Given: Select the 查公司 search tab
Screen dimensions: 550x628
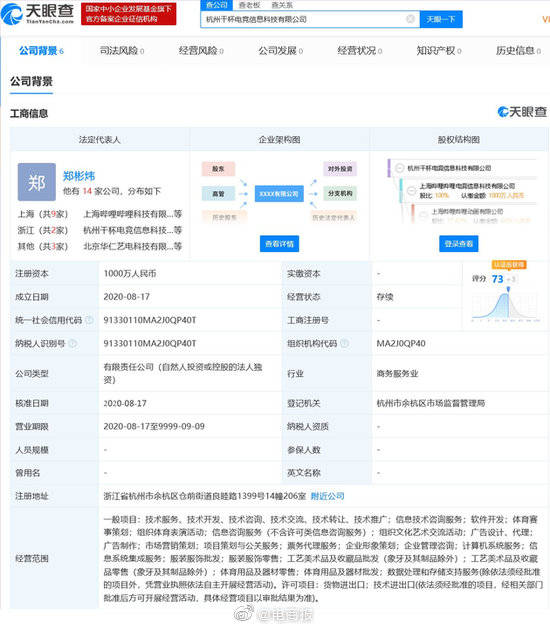Looking at the screenshot, I should point(216,5).
